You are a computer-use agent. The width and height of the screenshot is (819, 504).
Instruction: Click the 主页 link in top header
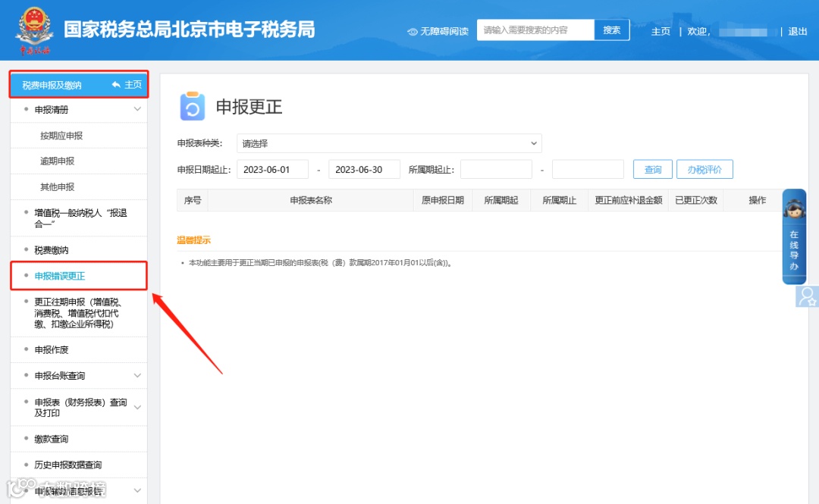(x=661, y=31)
